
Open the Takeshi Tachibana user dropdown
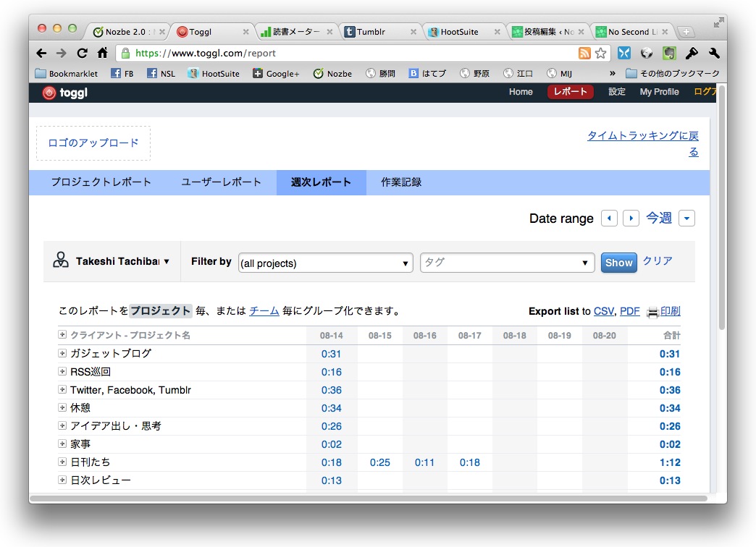[112, 261]
